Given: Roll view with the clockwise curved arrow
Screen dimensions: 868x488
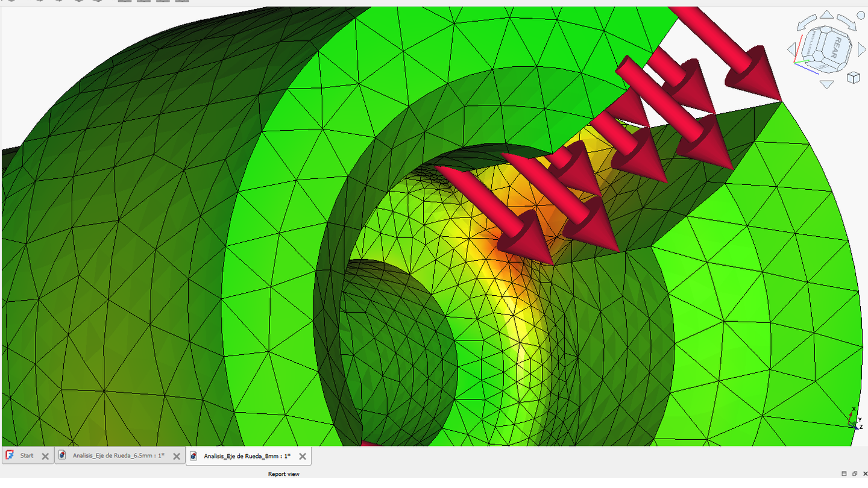Looking at the screenshot, I should point(848,23).
